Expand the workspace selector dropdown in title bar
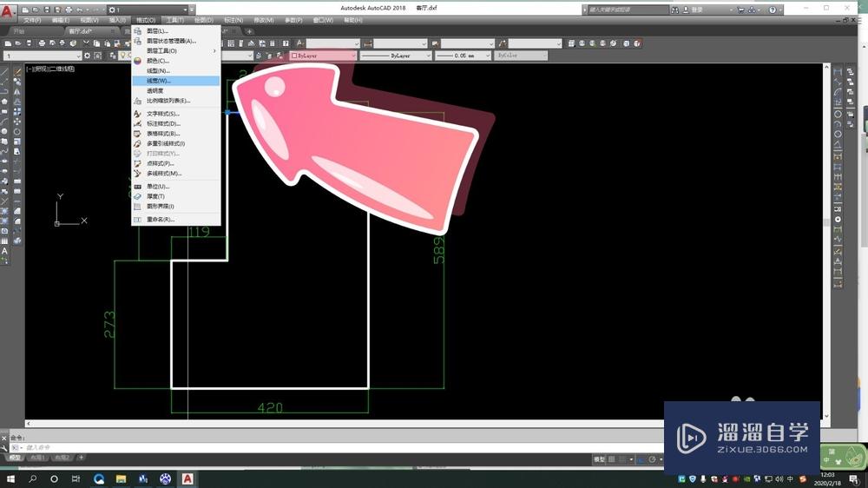The width and height of the screenshot is (868, 488). (186, 10)
